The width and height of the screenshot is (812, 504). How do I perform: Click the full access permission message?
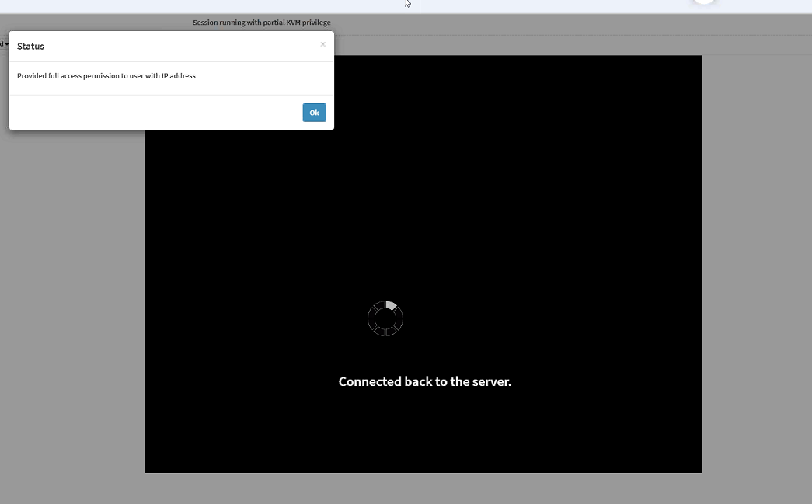[x=106, y=75]
